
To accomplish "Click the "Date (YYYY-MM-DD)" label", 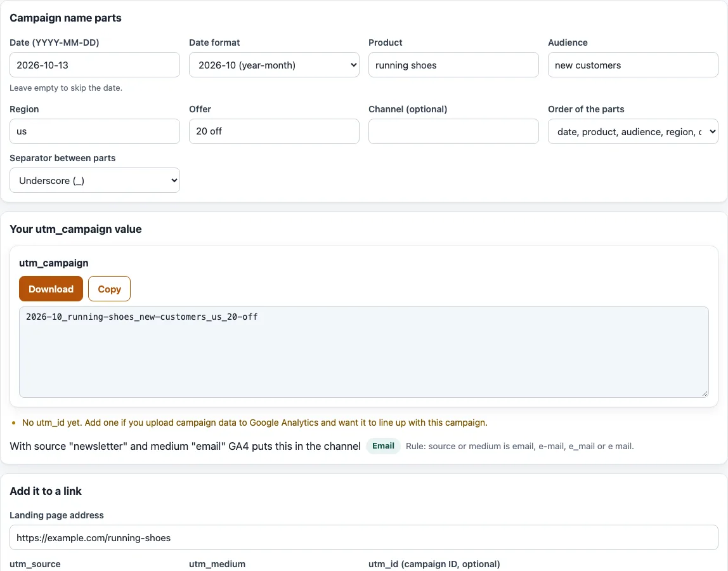I will click(55, 43).
